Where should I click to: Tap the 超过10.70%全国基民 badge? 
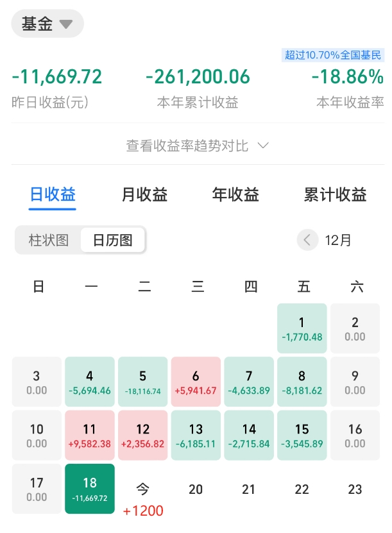(x=333, y=55)
